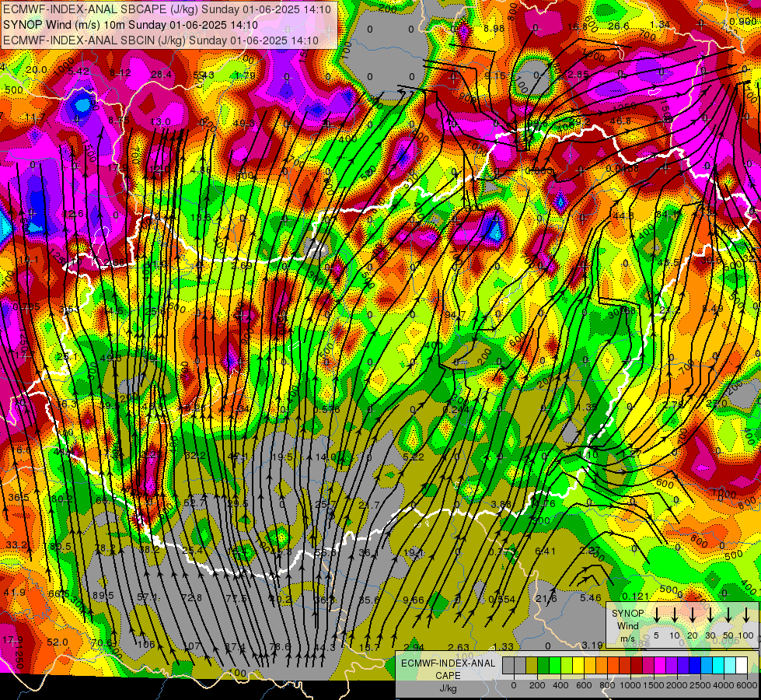The height and width of the screenshot is (700, 761).
Task: Click the station value 46.8
Action: tap(620, 121)
